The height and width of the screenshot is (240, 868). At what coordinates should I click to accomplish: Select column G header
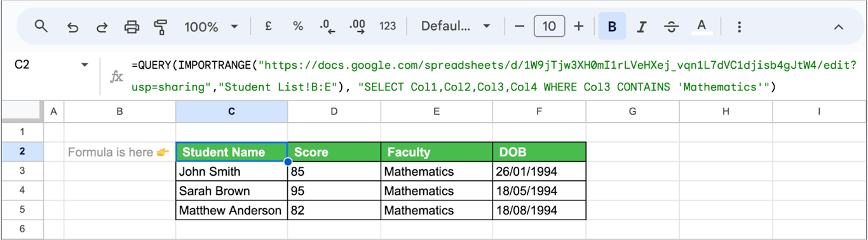click(632, 111)
